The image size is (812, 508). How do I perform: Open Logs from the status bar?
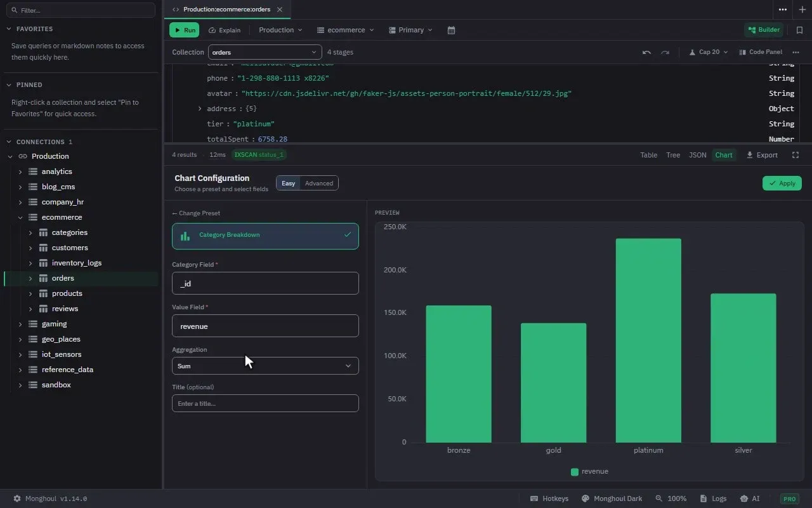point(713,498)
